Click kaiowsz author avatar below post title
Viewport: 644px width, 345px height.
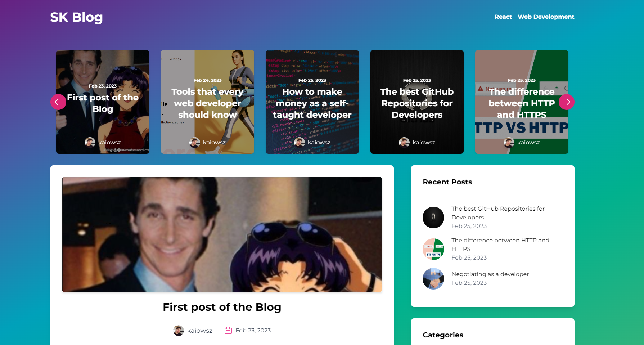(179, 331)
